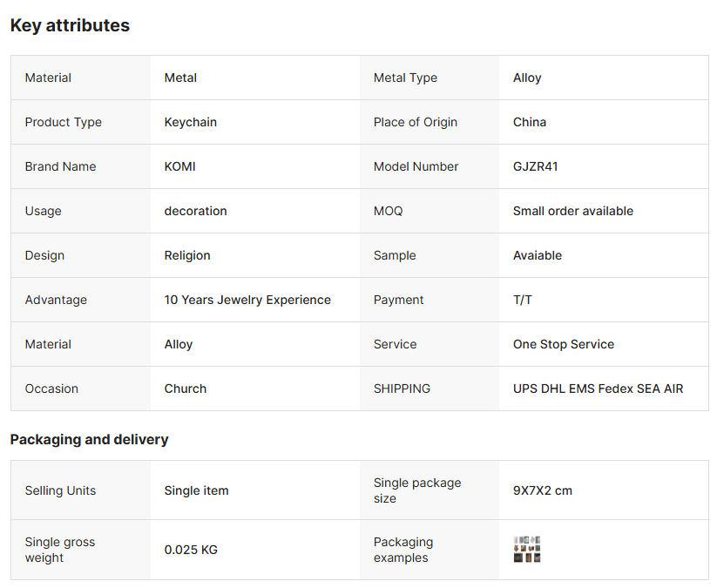
Task: Select the KOMI brand name value
Action: tap(179, 166)
